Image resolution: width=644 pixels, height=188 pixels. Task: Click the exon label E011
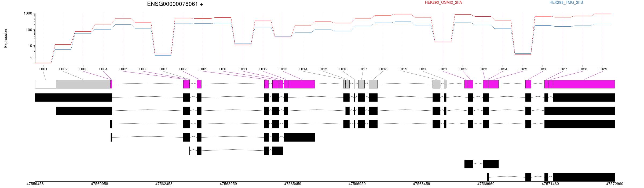coord(243,69)
